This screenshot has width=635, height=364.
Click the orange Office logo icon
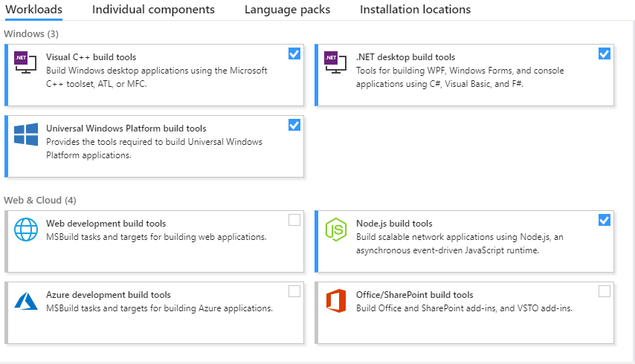coord(336,301)
